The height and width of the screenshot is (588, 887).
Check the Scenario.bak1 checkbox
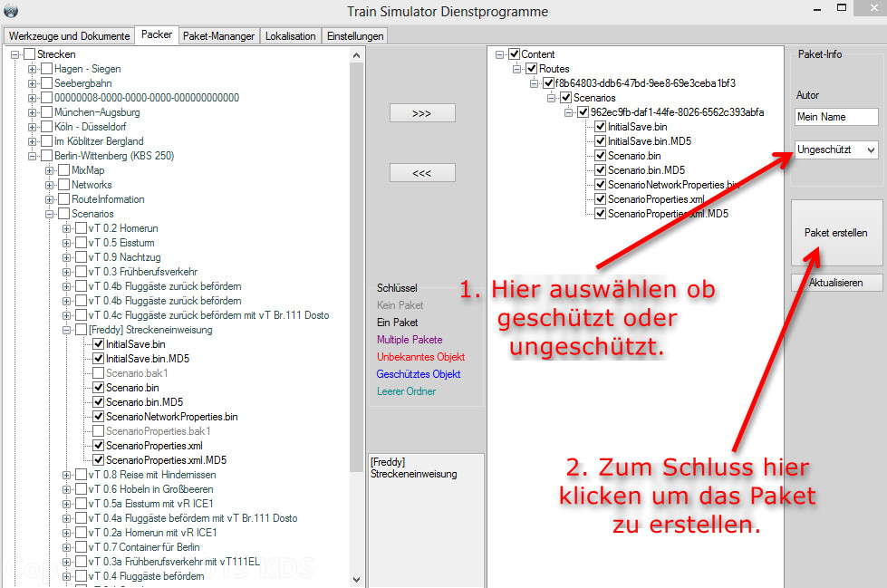coord(99,373)
